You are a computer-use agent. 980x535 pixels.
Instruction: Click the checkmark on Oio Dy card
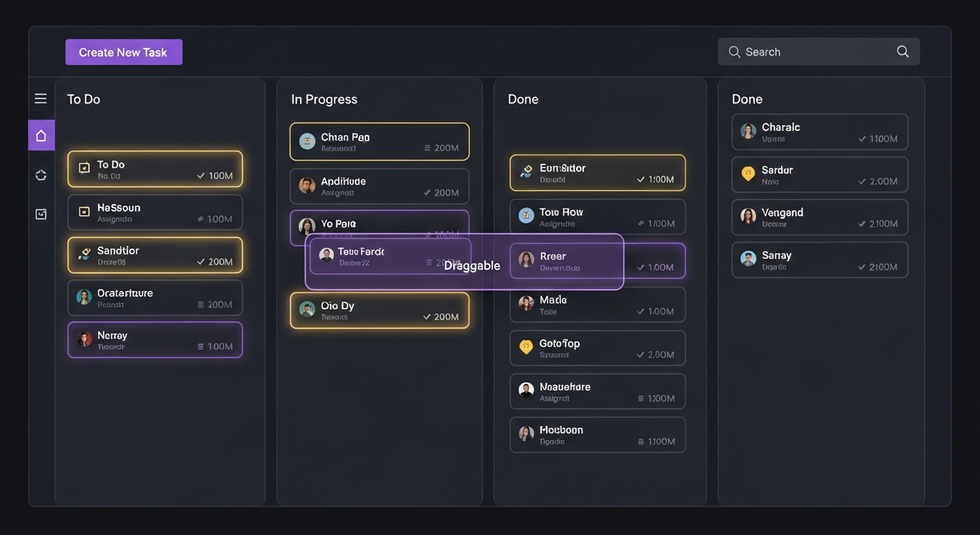point(427,317)
